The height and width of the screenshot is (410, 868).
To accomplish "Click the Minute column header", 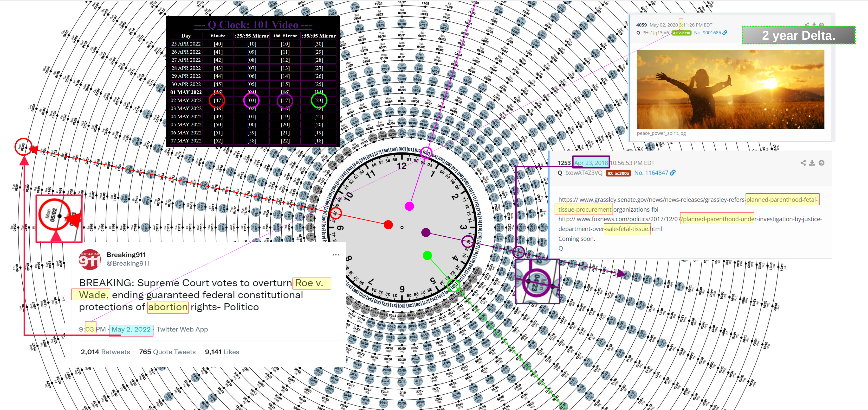I will click(x=218, y=36).
